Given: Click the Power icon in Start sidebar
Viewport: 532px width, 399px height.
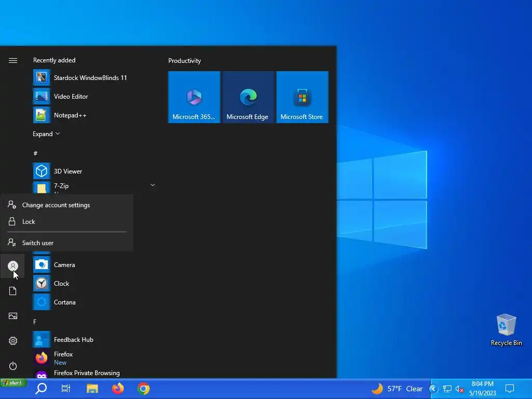Looking at the screenshot, I should coord(13,366).
